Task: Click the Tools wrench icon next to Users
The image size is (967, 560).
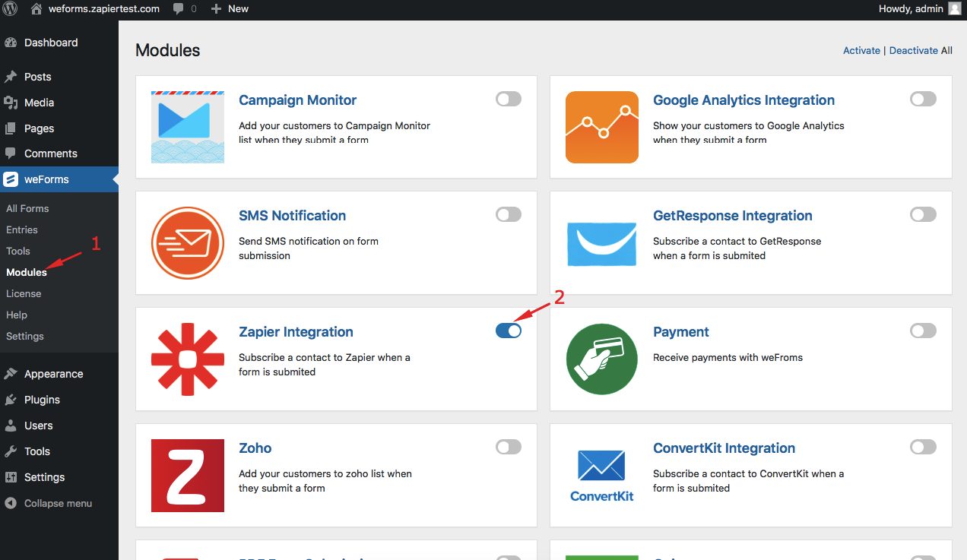Action: point(11,451)
